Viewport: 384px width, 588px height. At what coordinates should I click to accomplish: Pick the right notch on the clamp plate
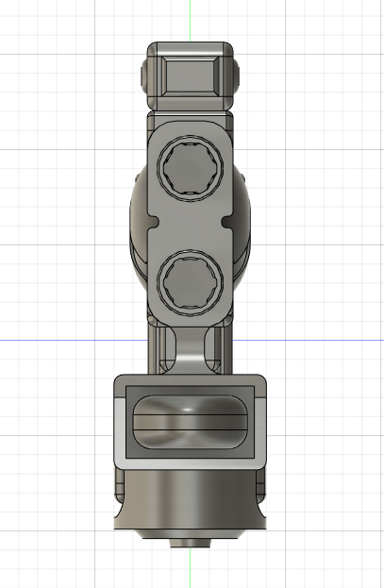point(227,221)
